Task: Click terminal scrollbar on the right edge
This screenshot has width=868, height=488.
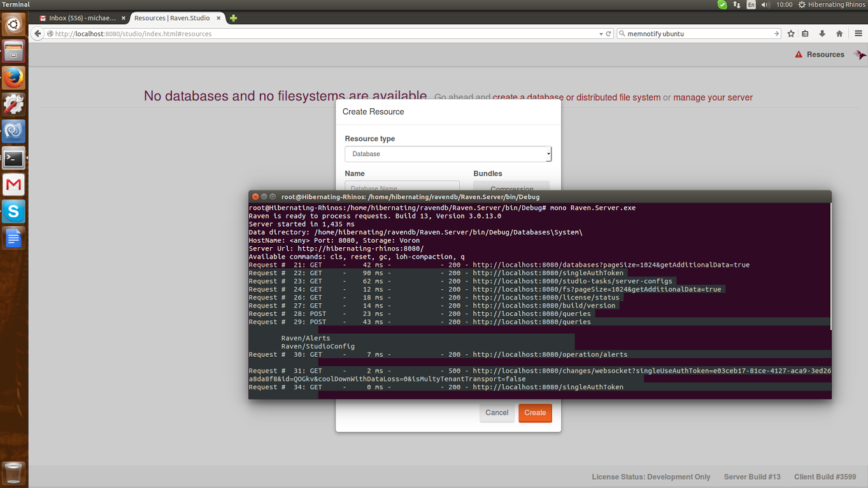Action: [830, 266]
